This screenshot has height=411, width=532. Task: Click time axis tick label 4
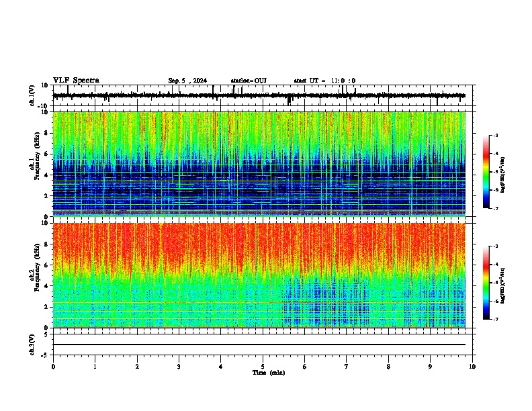point(221,367)
